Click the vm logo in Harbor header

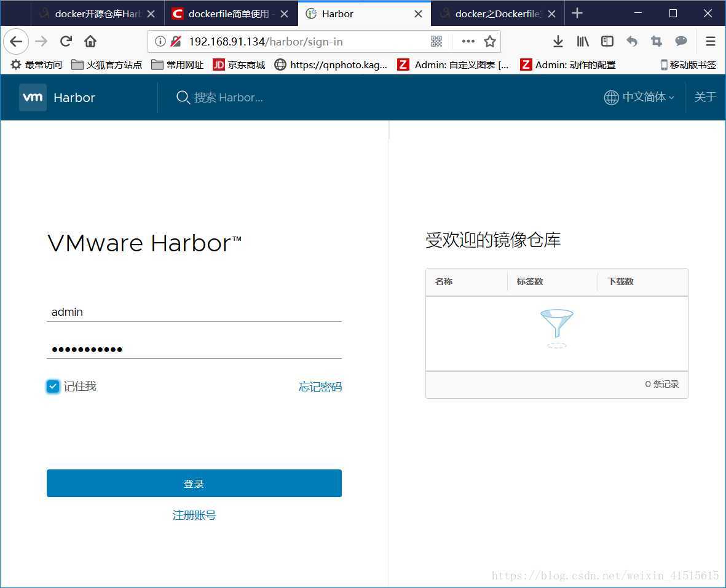[33, 98]
